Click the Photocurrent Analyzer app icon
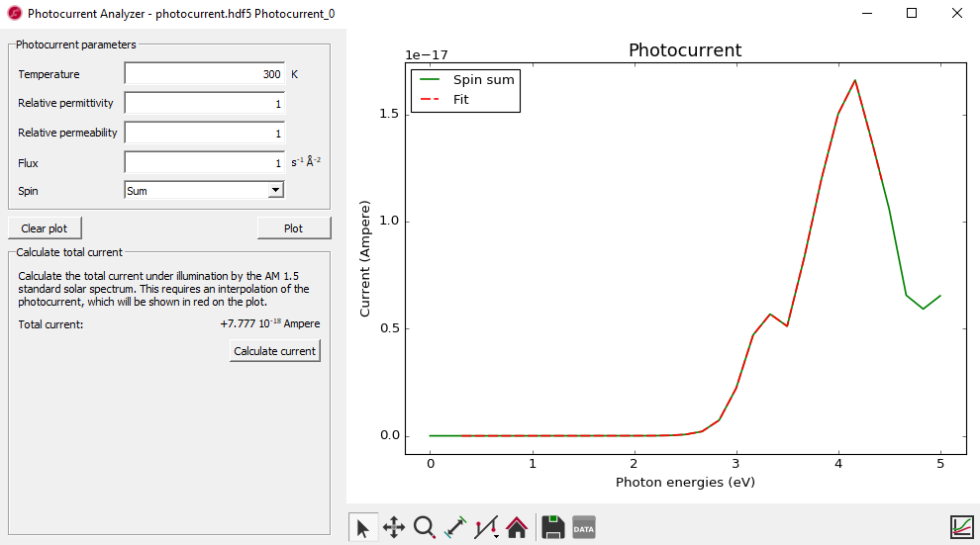 tap(14, 13)
